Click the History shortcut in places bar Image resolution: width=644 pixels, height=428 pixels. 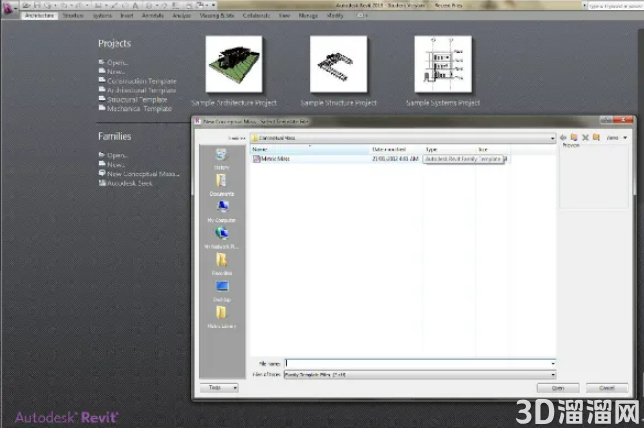coord(221,159)
